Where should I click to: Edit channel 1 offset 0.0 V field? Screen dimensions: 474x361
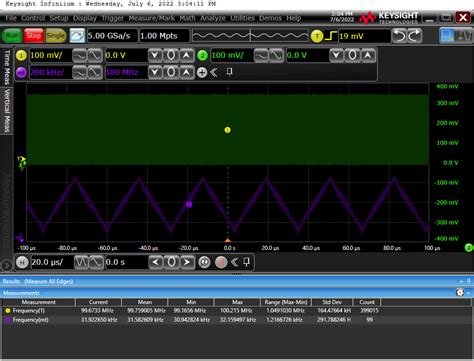coord(126,55)
